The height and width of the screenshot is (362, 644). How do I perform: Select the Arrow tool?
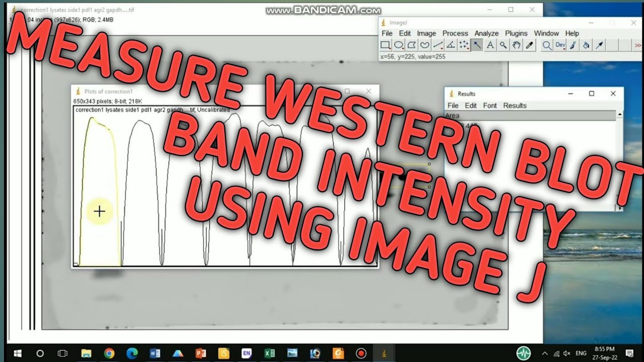(x=599, y=45)
